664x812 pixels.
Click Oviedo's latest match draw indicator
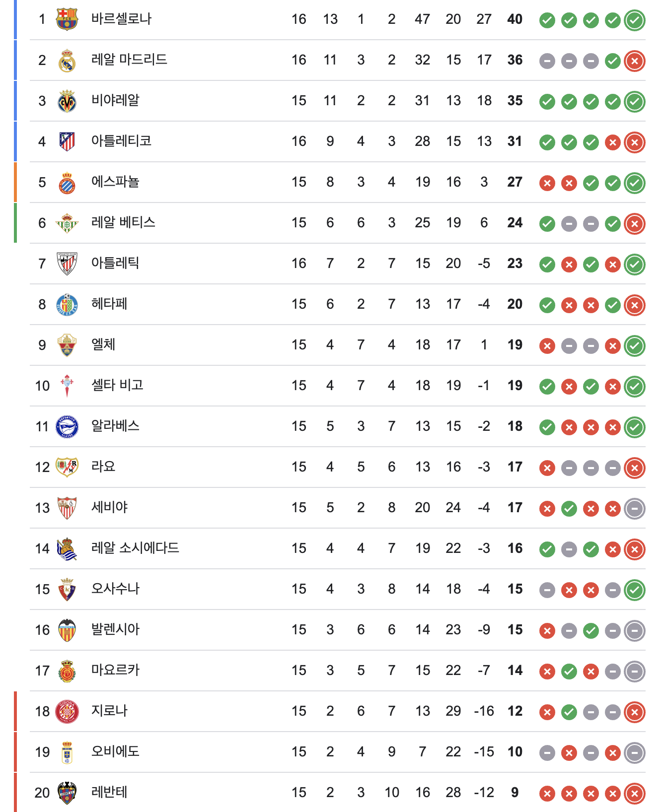pyautogui.click(x=634, y=753)
